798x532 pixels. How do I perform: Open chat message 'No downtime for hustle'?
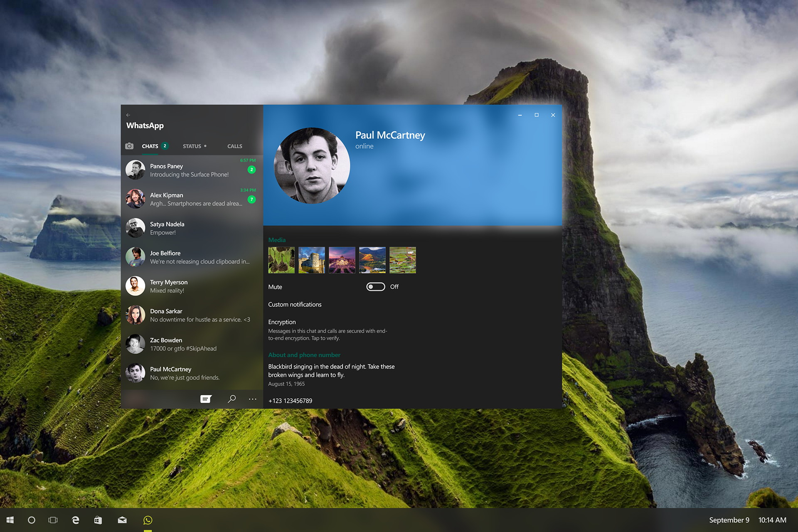tap(200, 320)
